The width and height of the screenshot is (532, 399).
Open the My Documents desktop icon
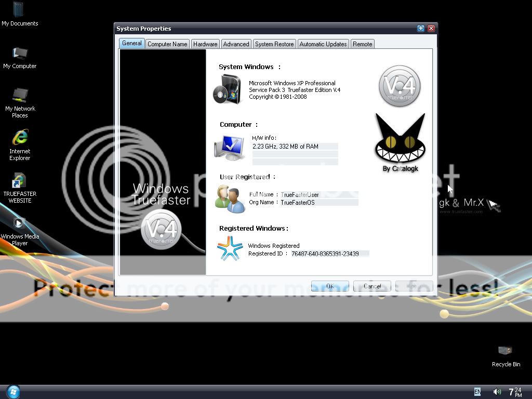(19, 10)
